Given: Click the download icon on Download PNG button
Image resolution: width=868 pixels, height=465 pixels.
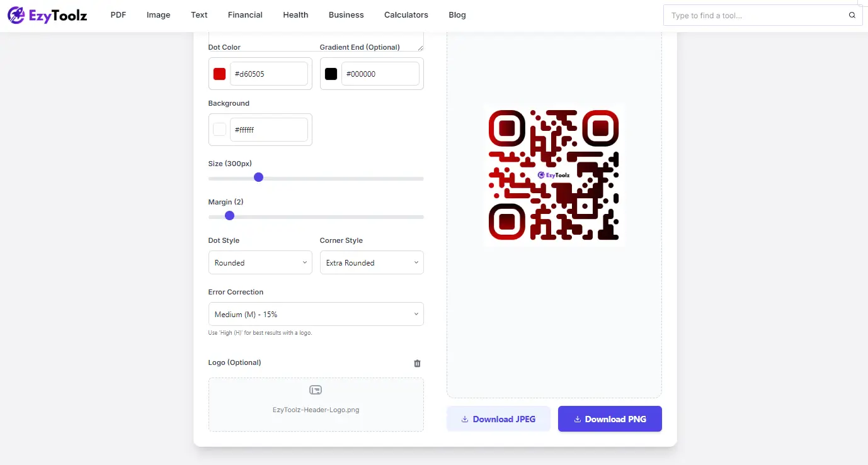Looking at the screenshot, I should pyautogui.click(x=576, y=418).
